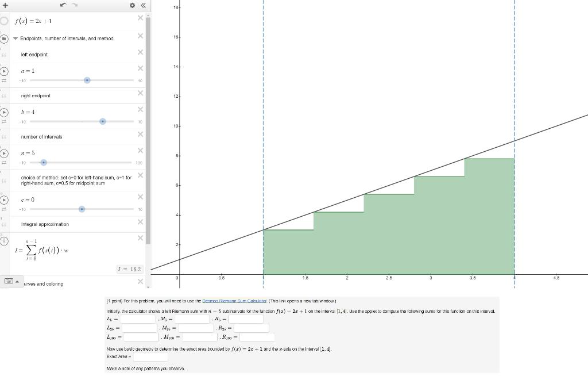
Task: Click the quote icon beside 'Integral approximation' note
Action: tap(4, 225)
